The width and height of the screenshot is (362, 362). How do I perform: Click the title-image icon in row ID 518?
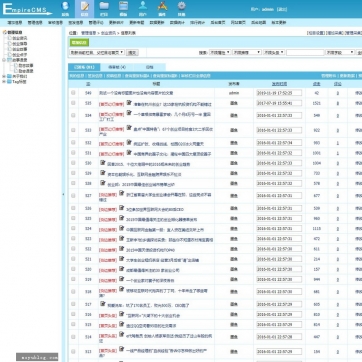(122, 289)
